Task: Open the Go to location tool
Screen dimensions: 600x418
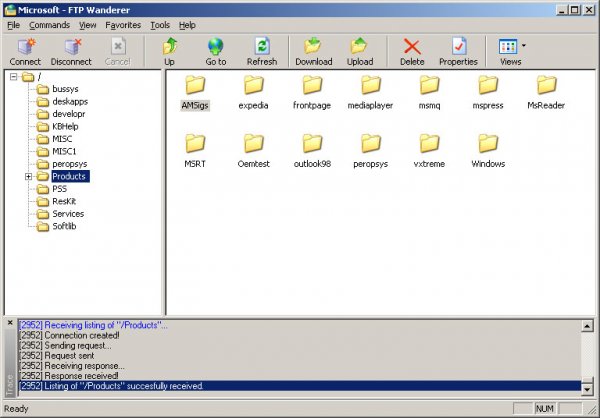Action: 216,47
